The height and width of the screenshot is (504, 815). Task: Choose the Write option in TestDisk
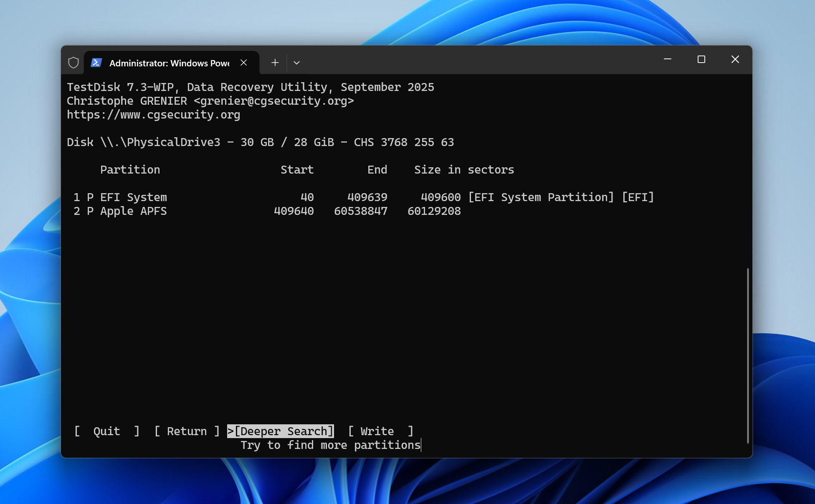381,431
